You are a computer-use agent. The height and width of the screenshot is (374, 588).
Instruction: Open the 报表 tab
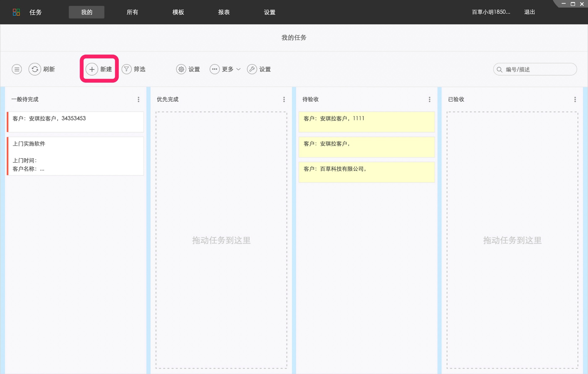[x=224, y=12]
